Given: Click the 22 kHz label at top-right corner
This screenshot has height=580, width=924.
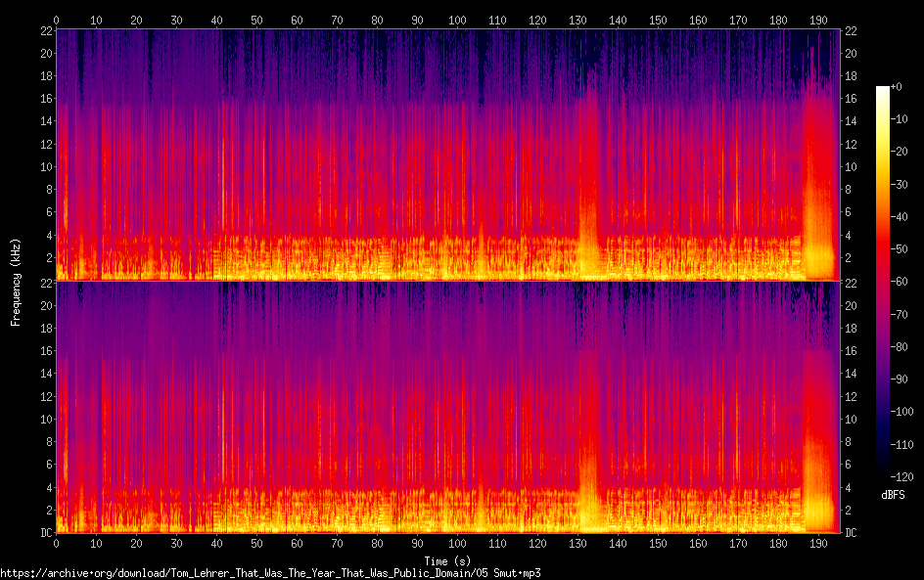Looking at the screenshot, I should coord(851,29).
